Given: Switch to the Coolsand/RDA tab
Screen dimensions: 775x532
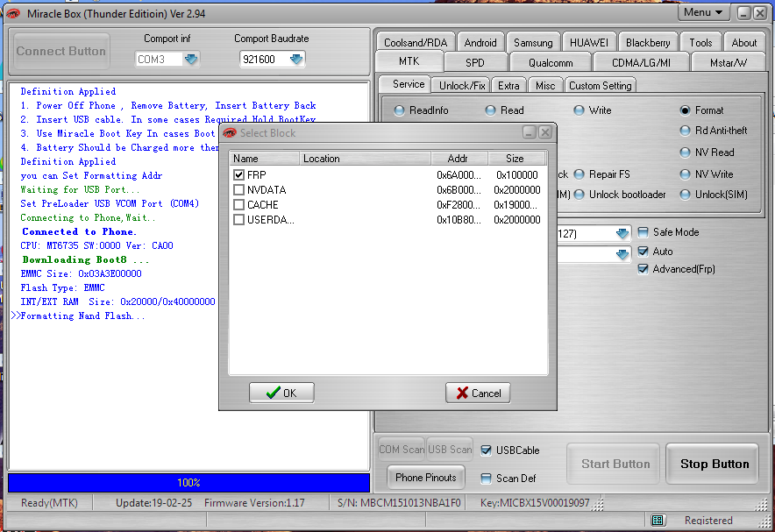Looking at the screenshot, I should pos(416,42).
